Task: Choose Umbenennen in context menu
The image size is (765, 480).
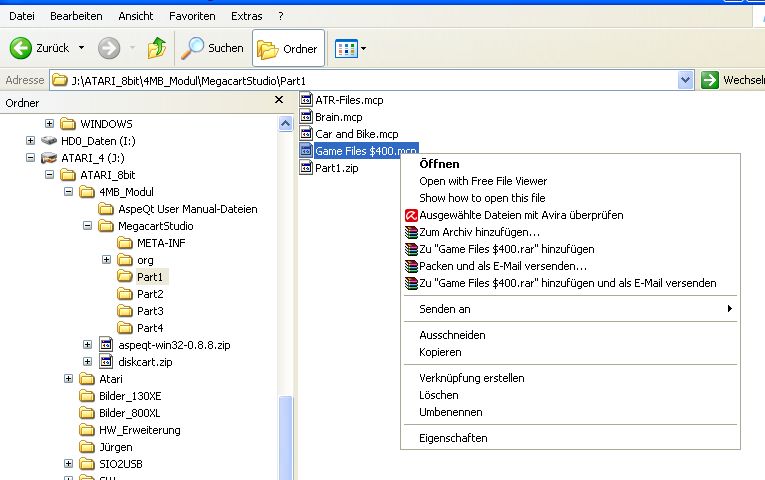Action: (570, 412)
